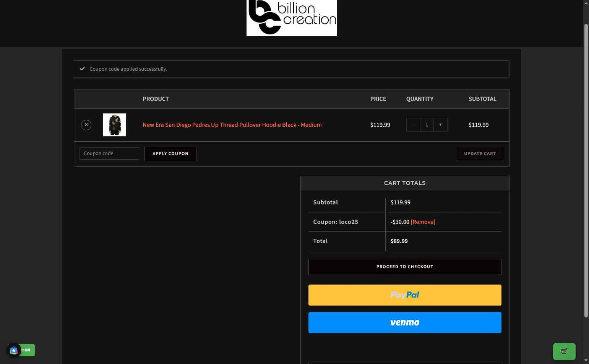Pay with the PayPal button

[405, 295]
